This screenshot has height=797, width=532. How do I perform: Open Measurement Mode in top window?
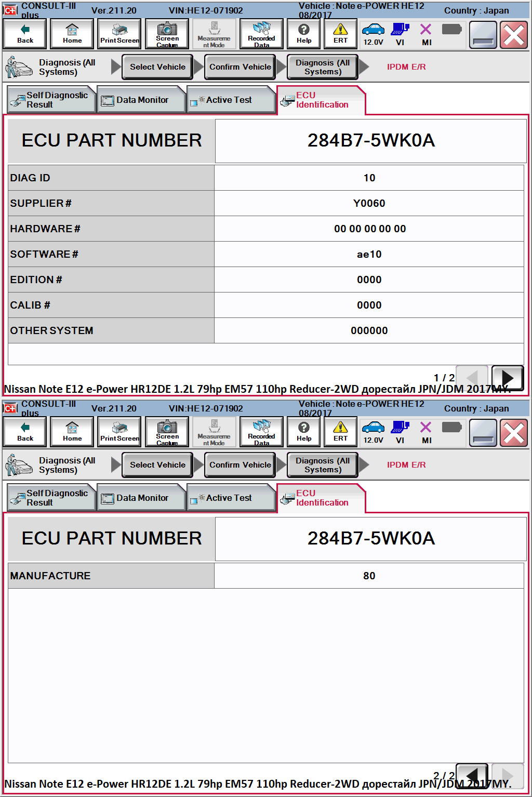214,34
